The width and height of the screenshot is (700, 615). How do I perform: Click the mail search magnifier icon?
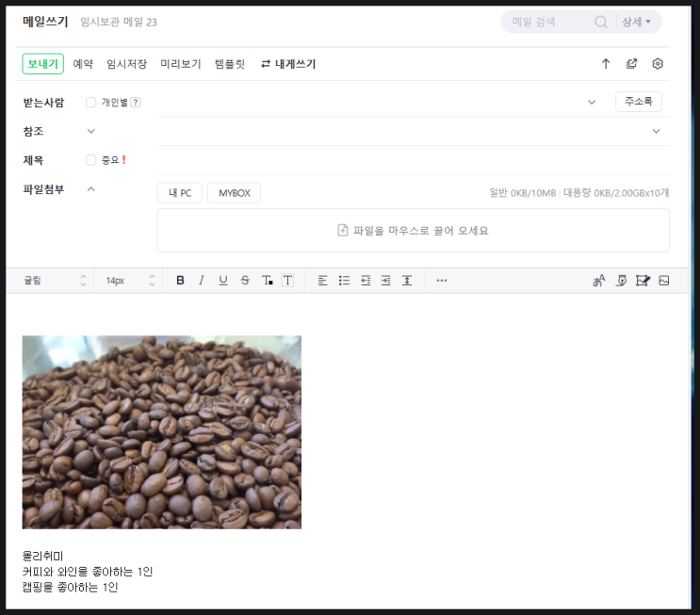[601, 22]
